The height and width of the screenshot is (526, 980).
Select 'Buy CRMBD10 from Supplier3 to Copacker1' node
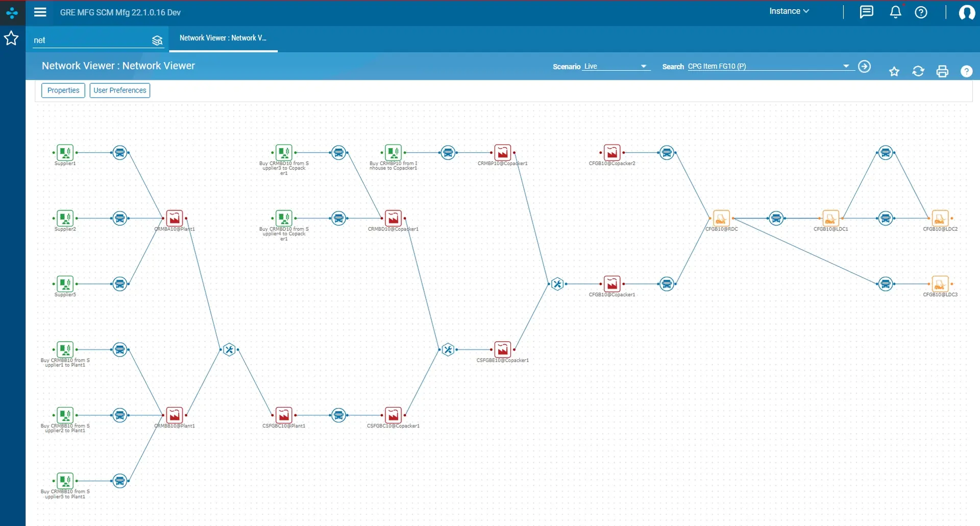point(284,153)
